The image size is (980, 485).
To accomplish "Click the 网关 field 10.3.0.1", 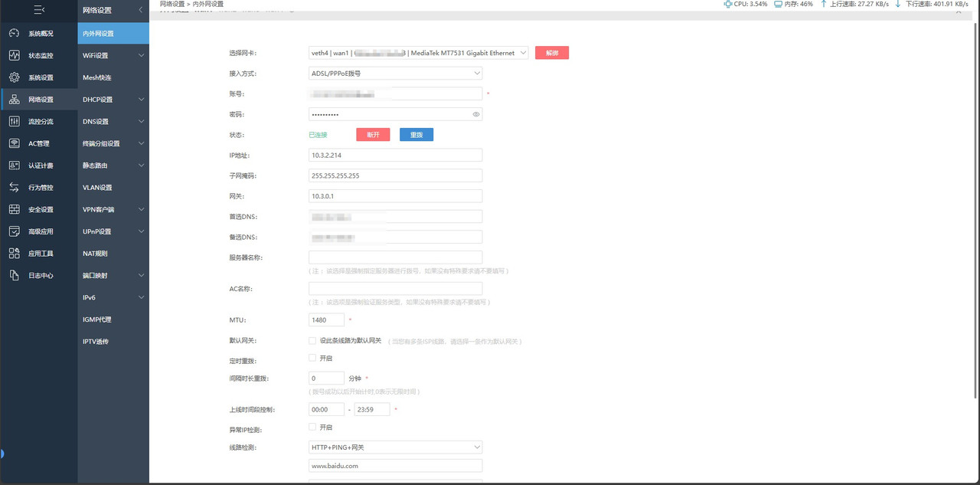I will pos(395,196).
